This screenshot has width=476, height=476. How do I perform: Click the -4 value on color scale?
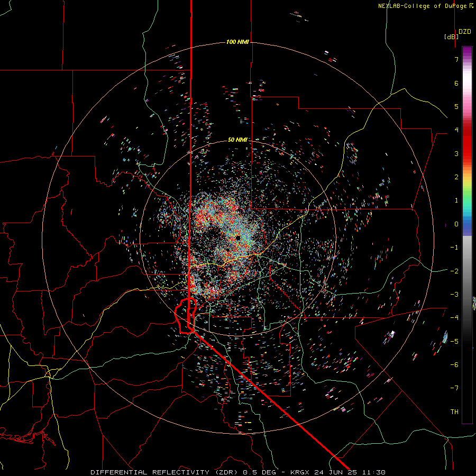pyautogui.click(x=454, y=317)
